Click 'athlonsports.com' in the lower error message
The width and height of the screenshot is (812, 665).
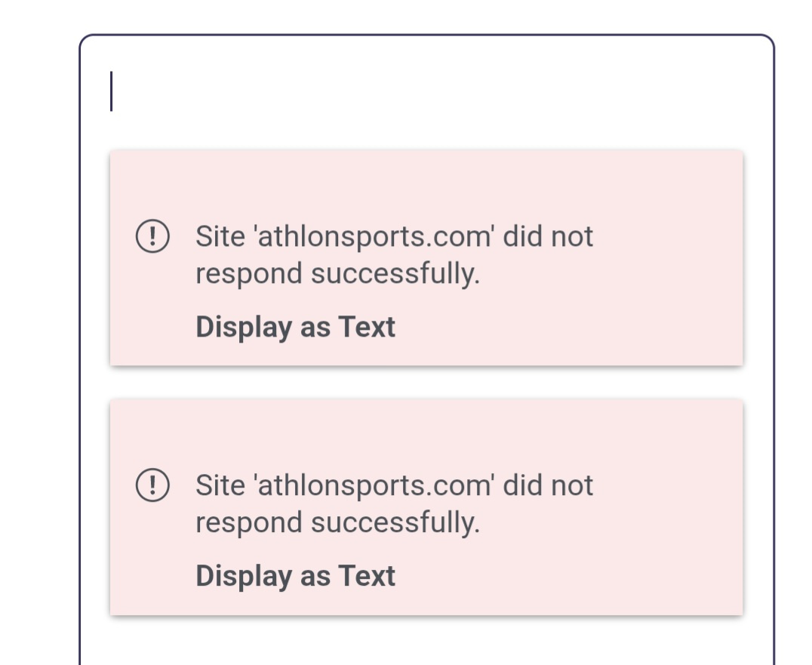point(375,485)
